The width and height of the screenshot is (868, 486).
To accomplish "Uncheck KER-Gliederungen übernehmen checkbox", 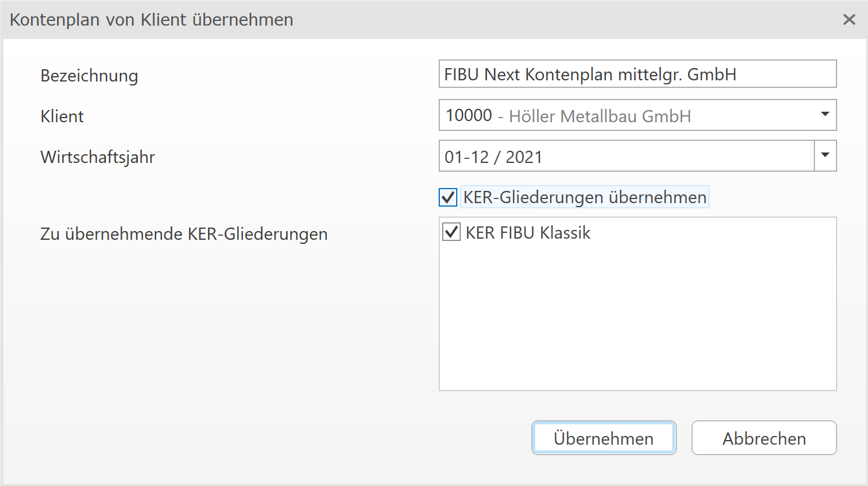I will 448,197.
